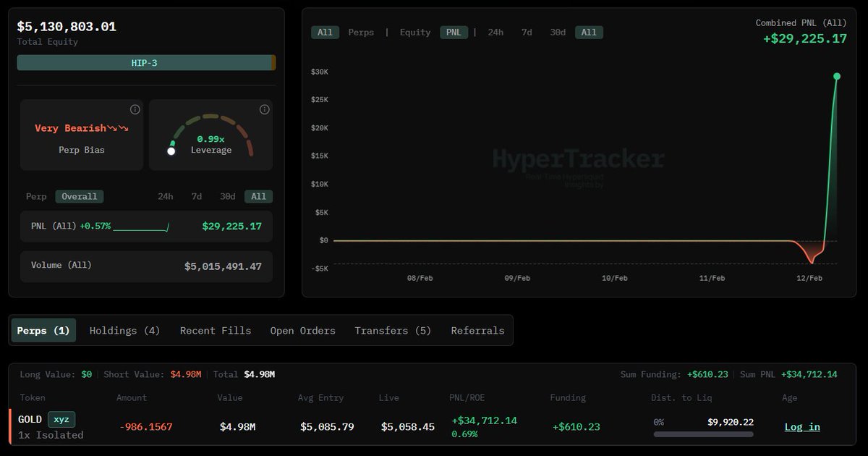
Task: Click the $4.98M value in GOLD row
Action: (237, 426)
